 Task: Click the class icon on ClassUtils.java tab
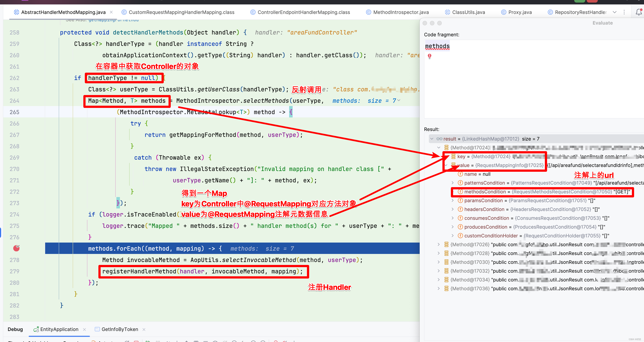coord(448,12)
